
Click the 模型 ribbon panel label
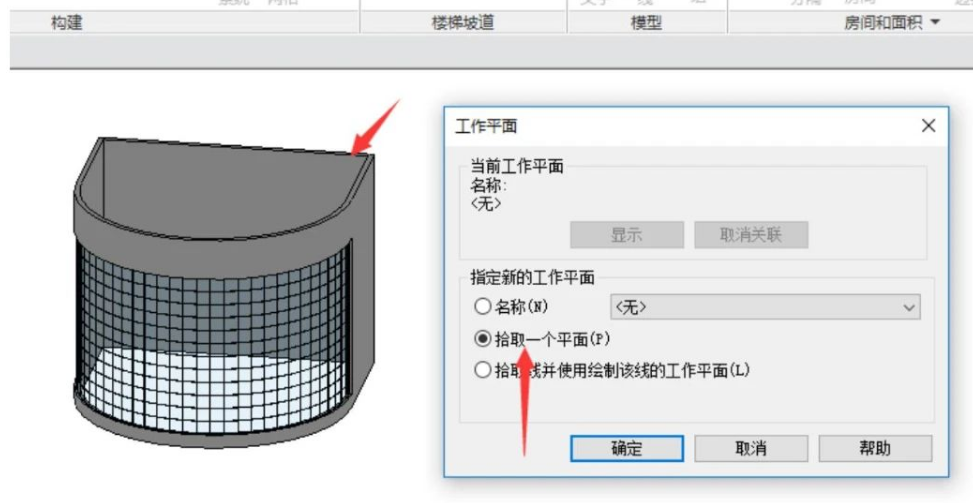pos(646,24)
